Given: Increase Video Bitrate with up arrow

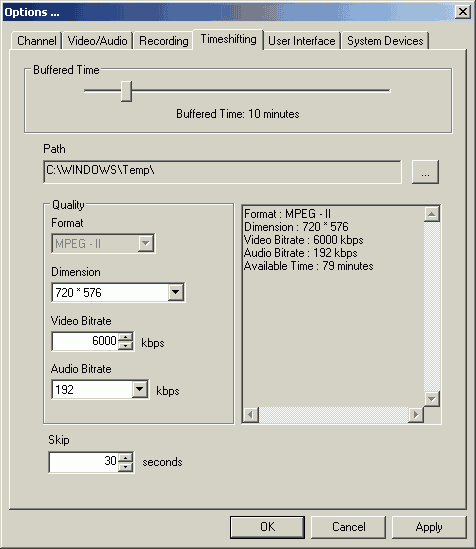Looking at the screenshot, I should coord(126,337).
